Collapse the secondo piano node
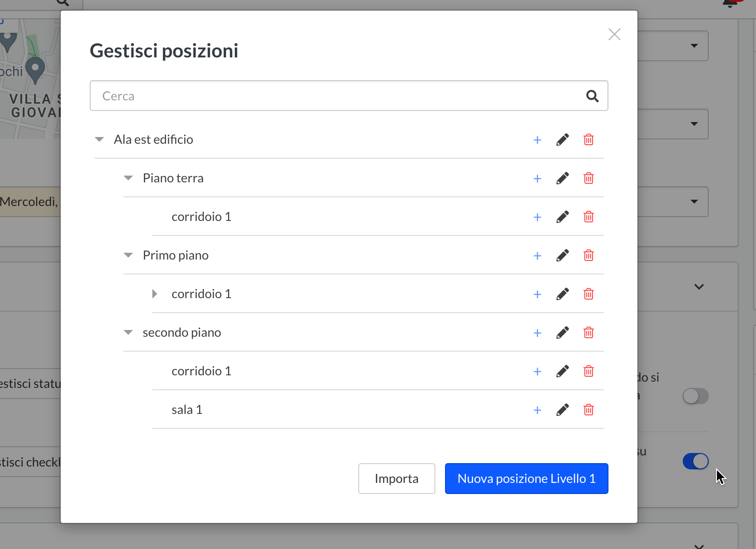 point(128,332)
